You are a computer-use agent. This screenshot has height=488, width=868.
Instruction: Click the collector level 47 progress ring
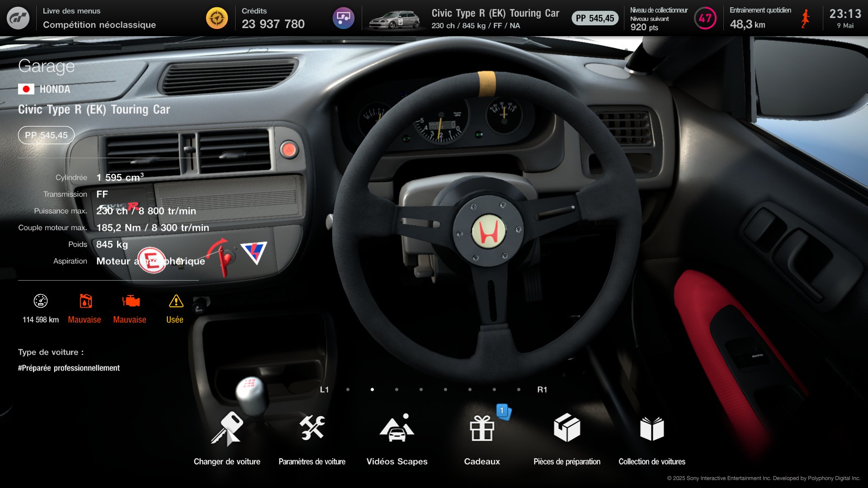(705, 18)
